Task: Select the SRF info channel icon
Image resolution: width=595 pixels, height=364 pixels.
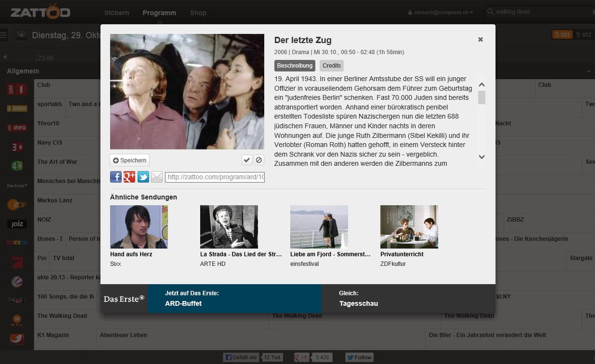Action: click(17, 128)
